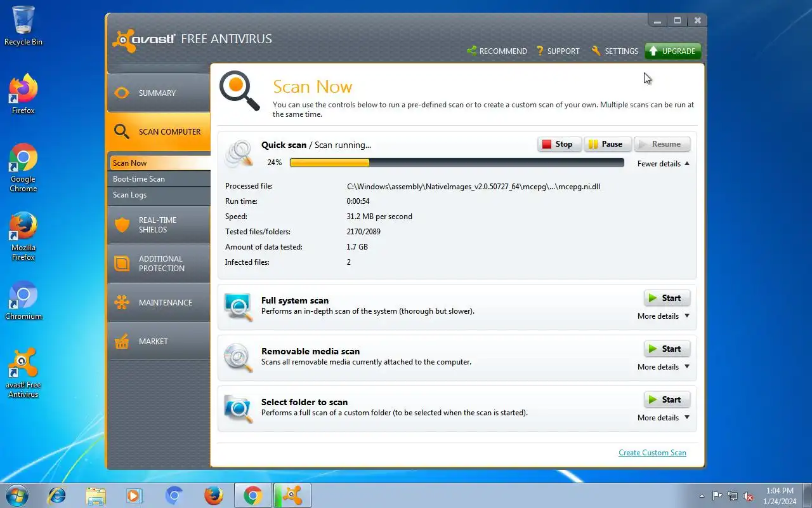Click the taskbar clock showing 1:04 PM
The height and width of the screenshot is (508, 812).
(x=780, y=496)
